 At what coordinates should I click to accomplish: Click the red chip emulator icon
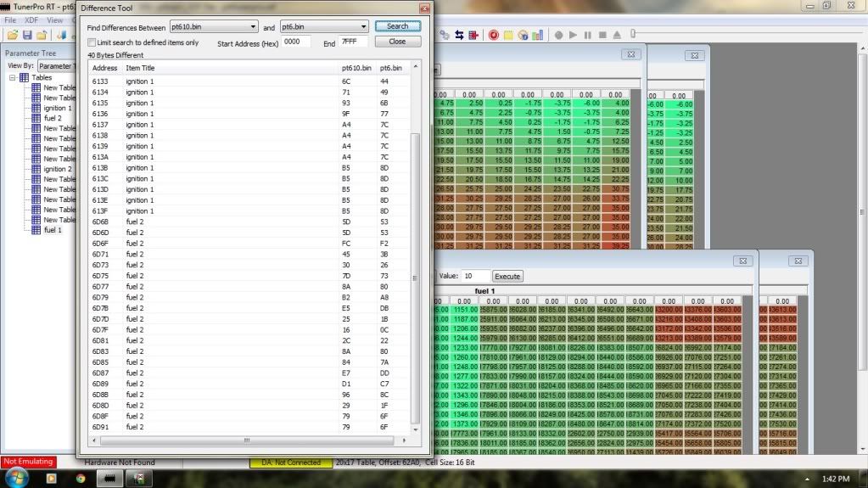(473, 35)
